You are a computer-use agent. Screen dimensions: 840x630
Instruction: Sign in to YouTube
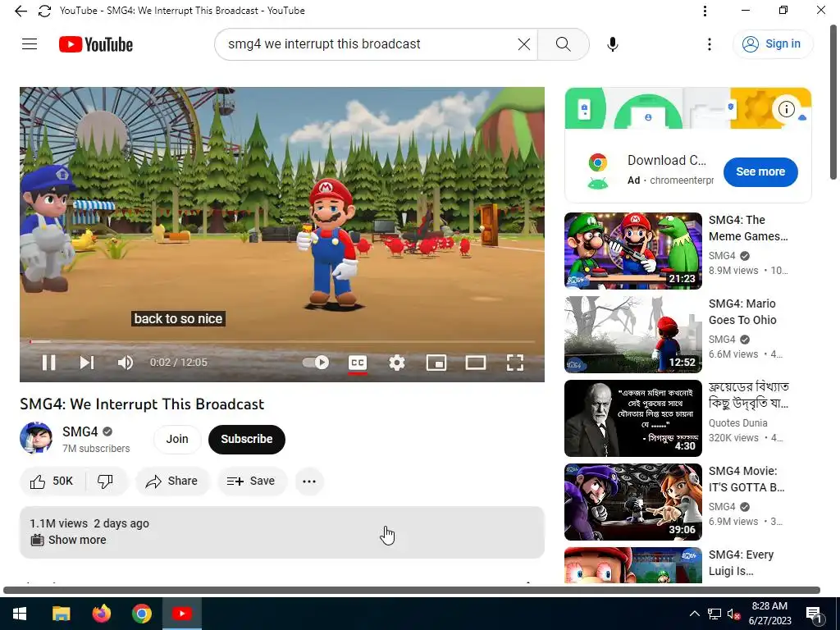(773, 44)
